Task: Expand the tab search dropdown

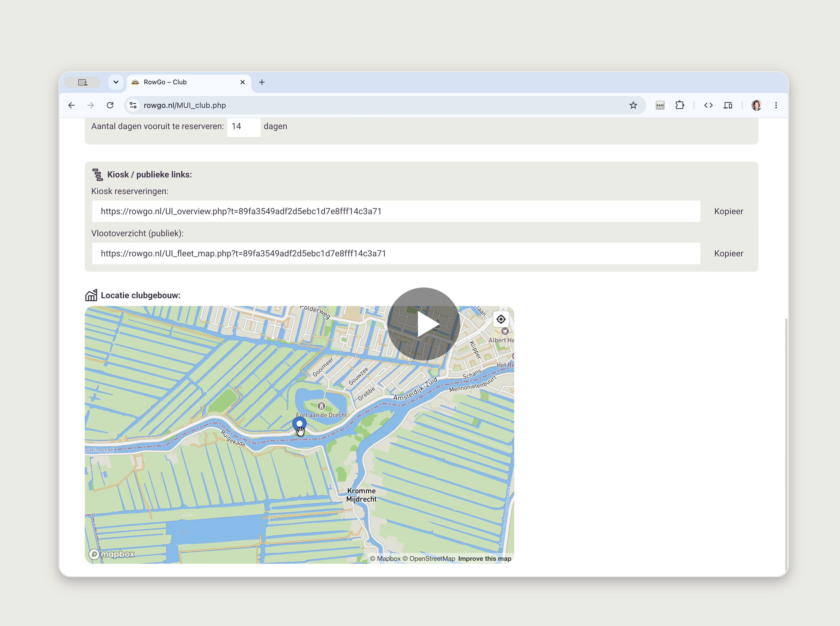Action: point(116,82)
